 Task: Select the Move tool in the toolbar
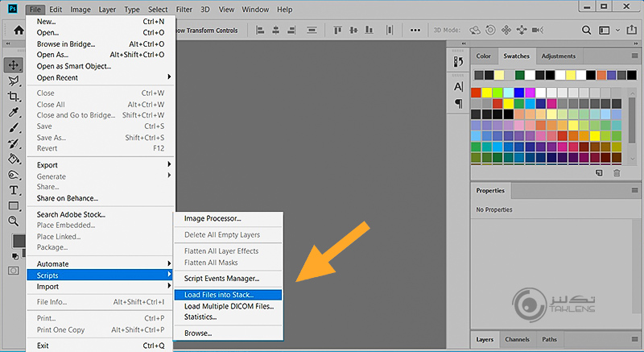14,65
